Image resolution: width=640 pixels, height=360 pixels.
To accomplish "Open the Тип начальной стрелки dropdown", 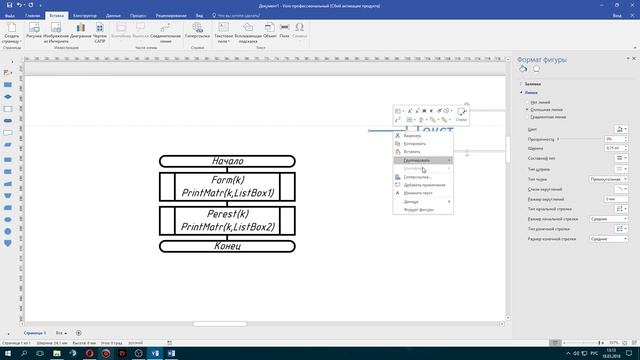I will coord(621,209).
